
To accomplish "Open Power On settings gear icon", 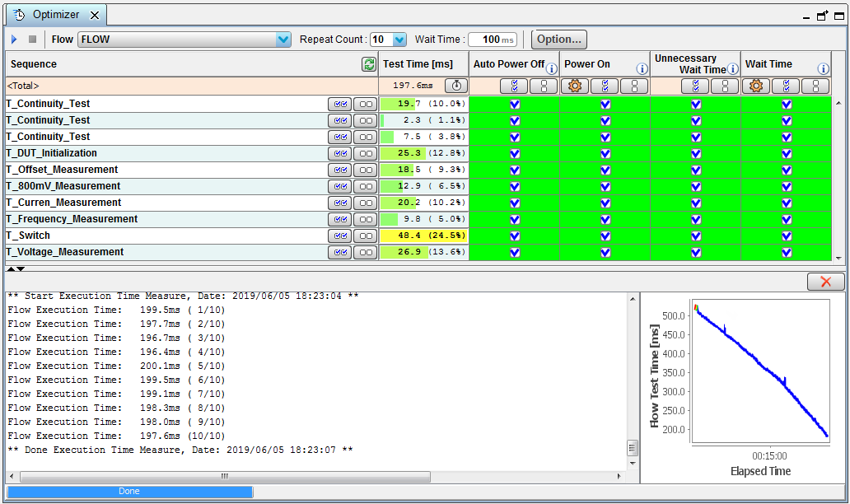I will (x=575, y=86).
